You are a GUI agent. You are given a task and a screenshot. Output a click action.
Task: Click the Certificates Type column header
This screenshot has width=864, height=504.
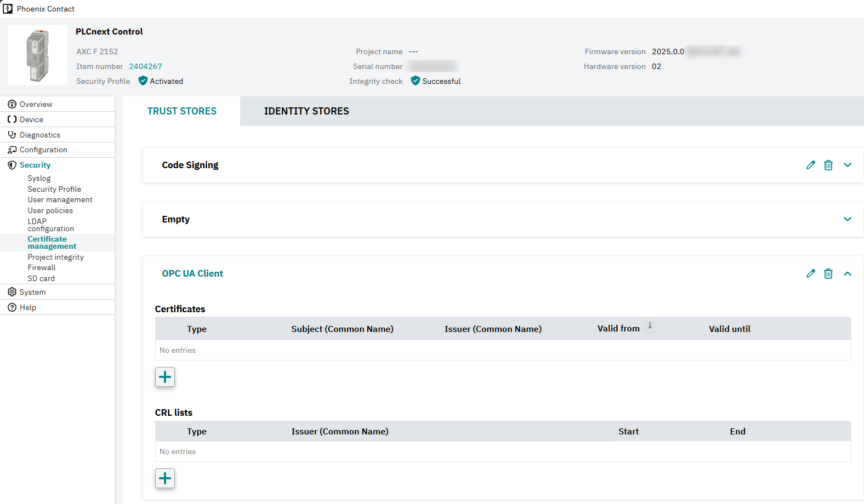coord(197,329)
